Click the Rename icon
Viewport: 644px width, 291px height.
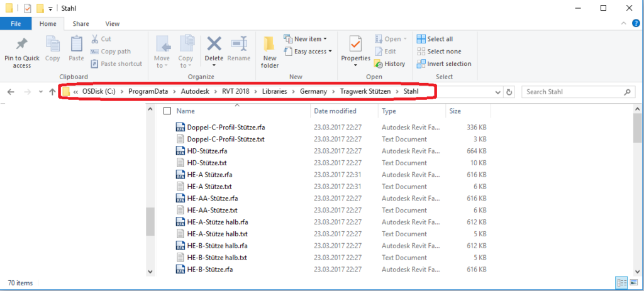[238, 43]
